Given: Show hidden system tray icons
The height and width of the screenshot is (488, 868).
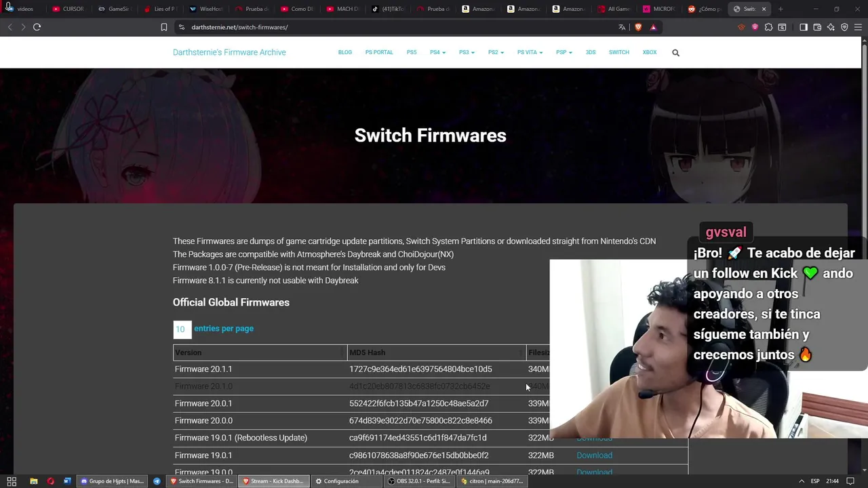Looking at the screenshot, I should tap(802, 481).
